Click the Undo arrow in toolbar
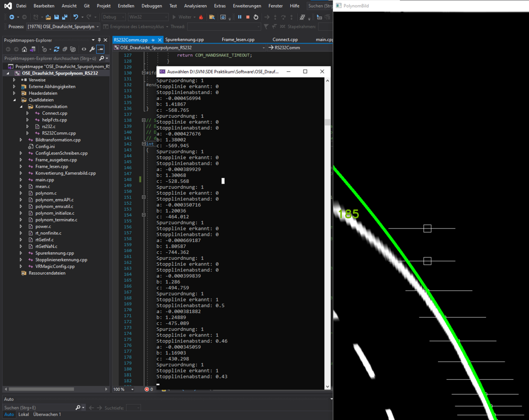529x420 pixels. point(76,17)
